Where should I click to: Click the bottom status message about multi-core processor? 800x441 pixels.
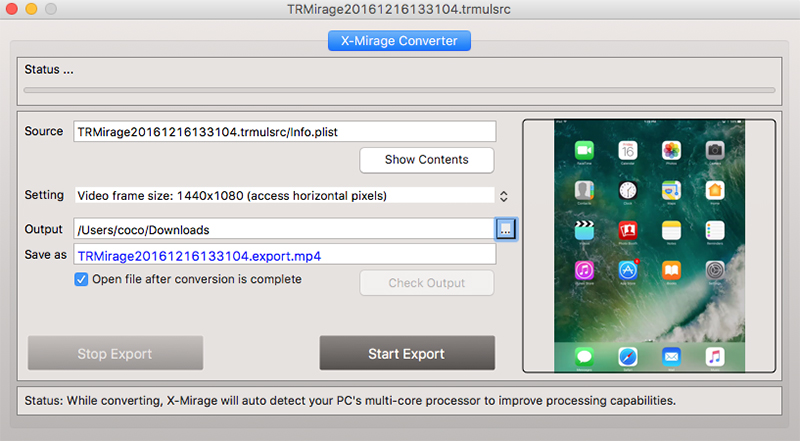click(350, 401)
